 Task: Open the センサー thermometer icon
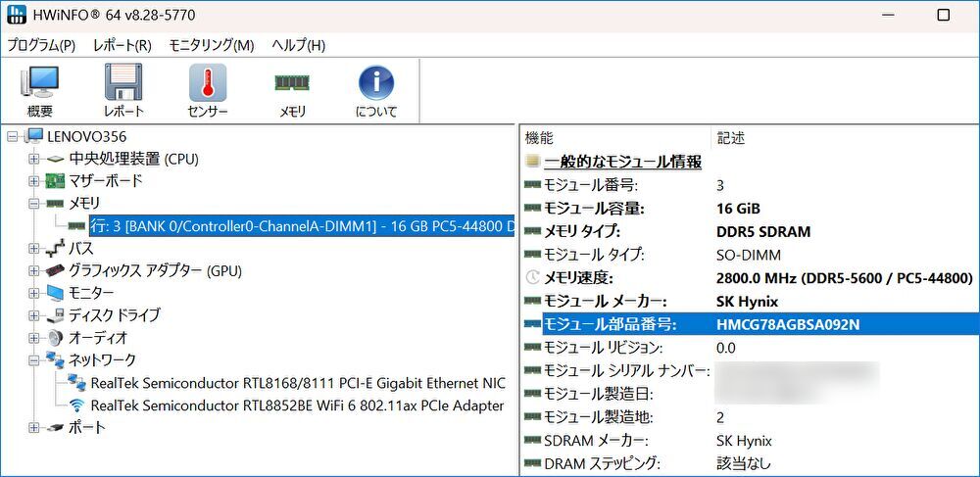click(x=207, y=91)
